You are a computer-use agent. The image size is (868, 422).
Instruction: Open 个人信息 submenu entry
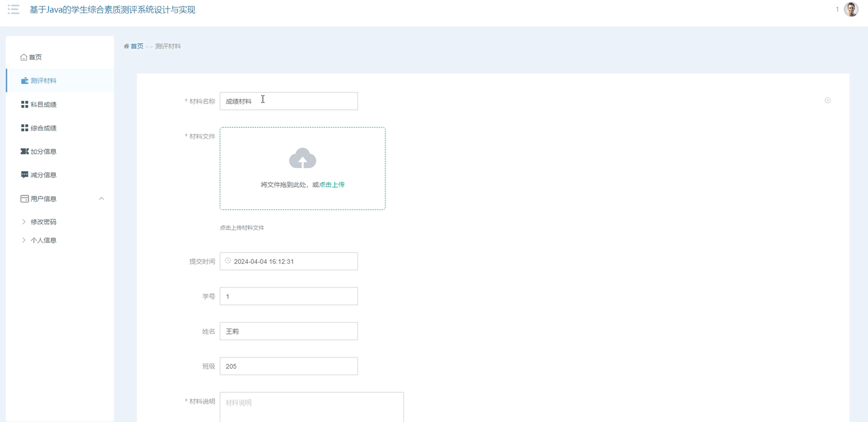tap(60, 240)
